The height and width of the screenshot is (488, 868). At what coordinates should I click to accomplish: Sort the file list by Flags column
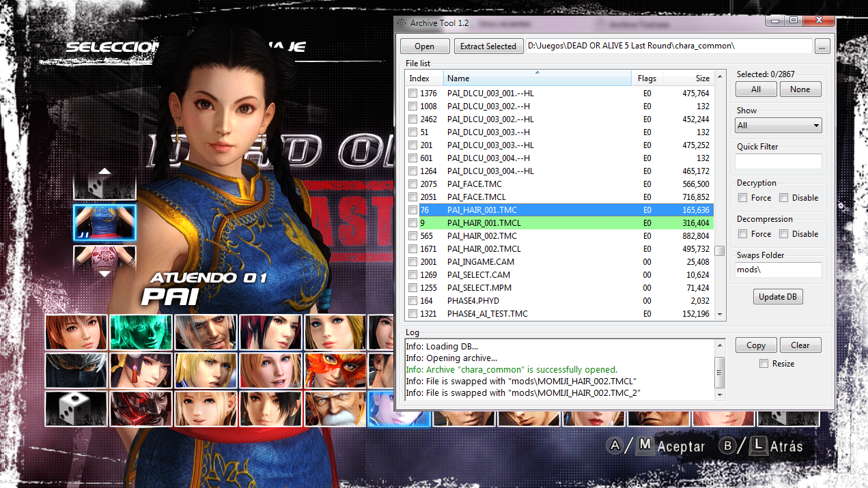[647, 78]
